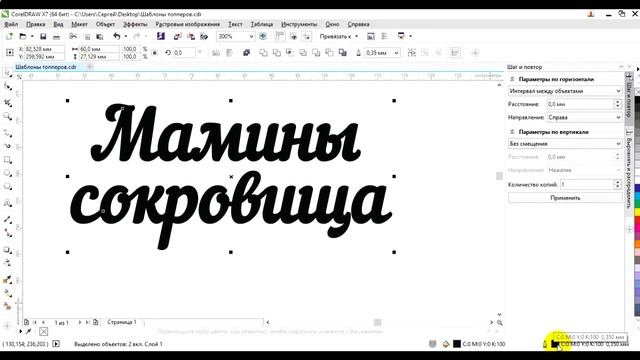Toggle the Show Guidelines button
Screen dimensions: 640x360
(x=307, y=36)
